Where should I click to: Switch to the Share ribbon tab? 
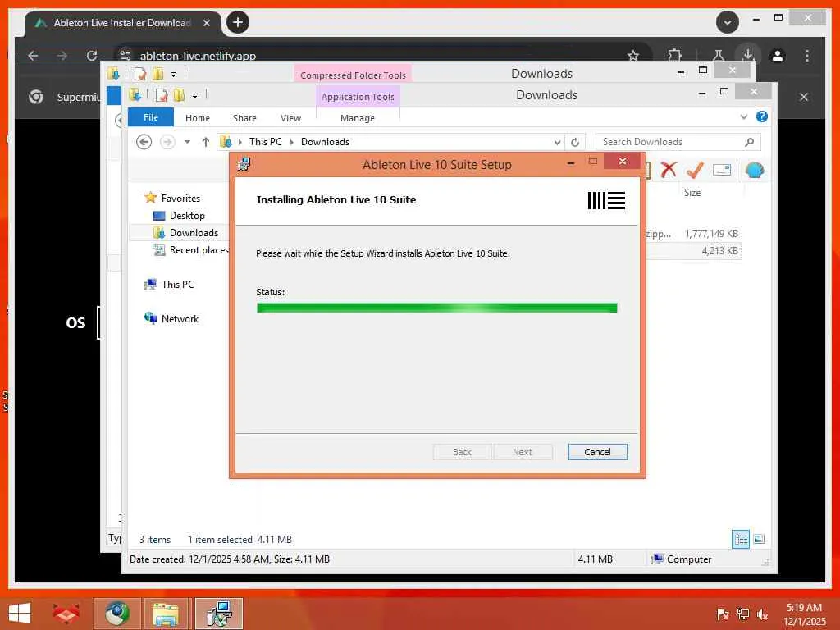pyautogui.click(x=244, y=118)
